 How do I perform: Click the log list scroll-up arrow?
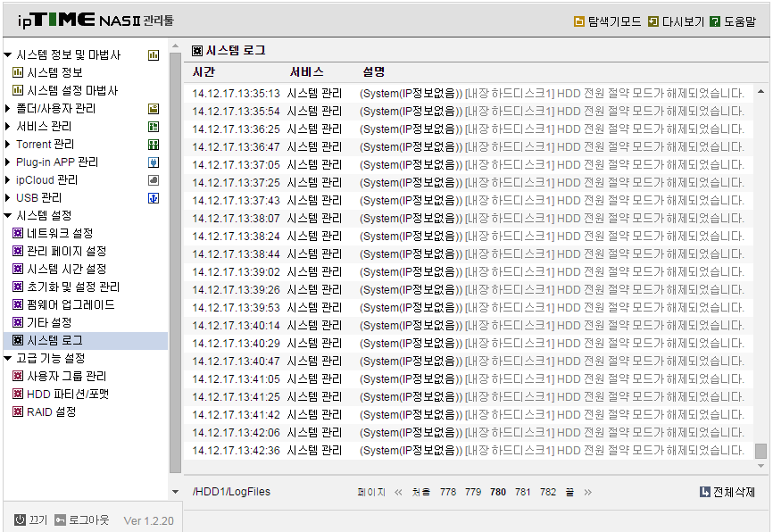pyautogui.click(x=761, y=91)
